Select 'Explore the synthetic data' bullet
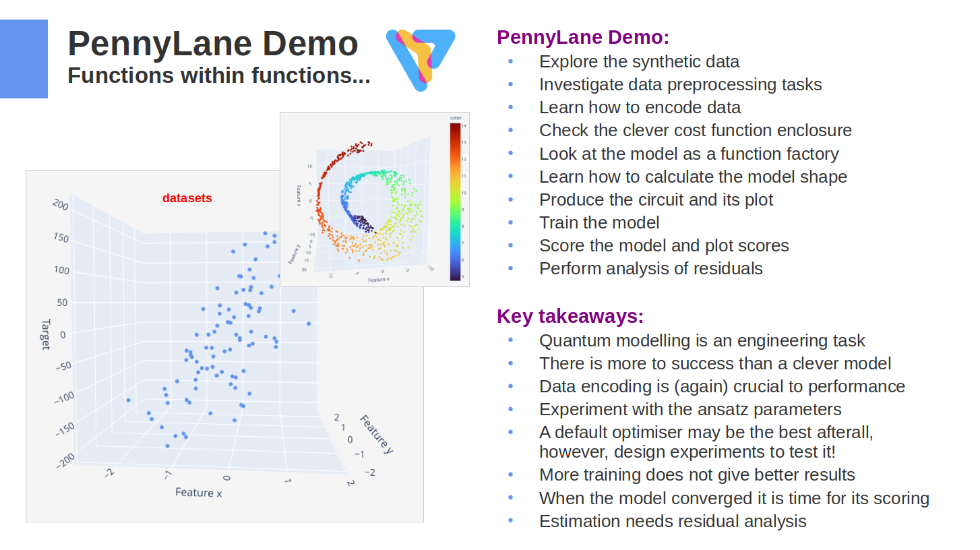980x550 pixels. click(639, 61)
